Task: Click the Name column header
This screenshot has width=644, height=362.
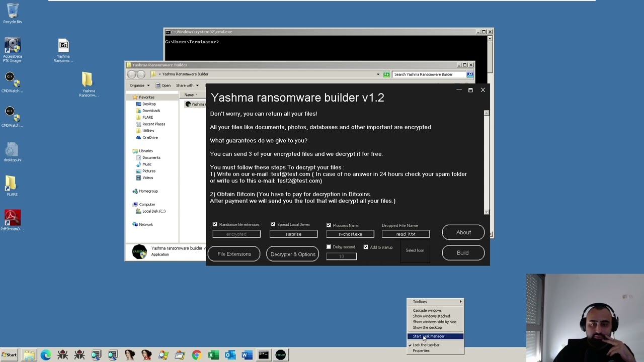Action: (192, 95)
